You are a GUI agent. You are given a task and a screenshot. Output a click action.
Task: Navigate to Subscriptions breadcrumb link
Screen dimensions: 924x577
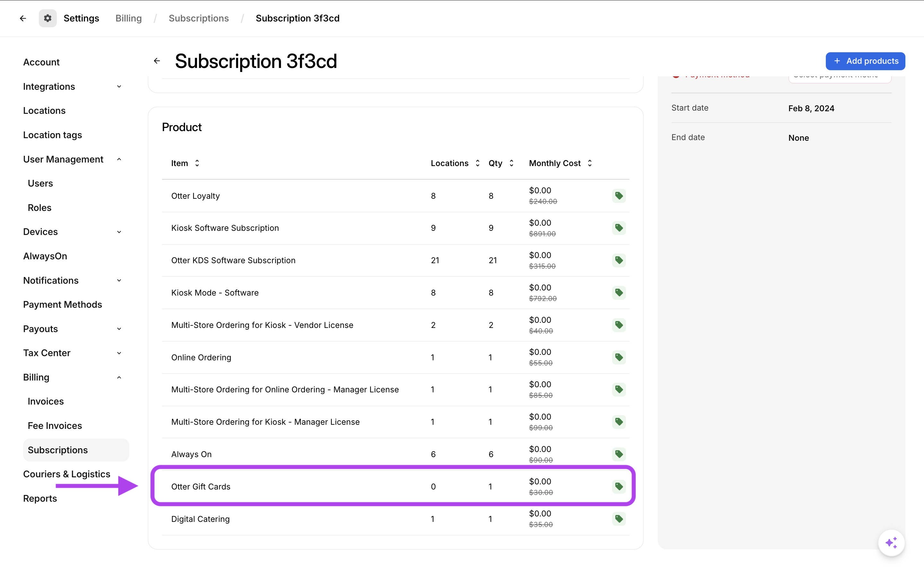[199, 18]
